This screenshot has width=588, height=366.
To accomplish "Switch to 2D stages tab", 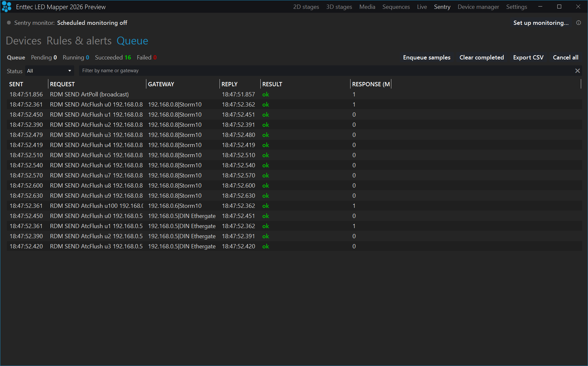I will pyautogui.click(x=306, y=7).
